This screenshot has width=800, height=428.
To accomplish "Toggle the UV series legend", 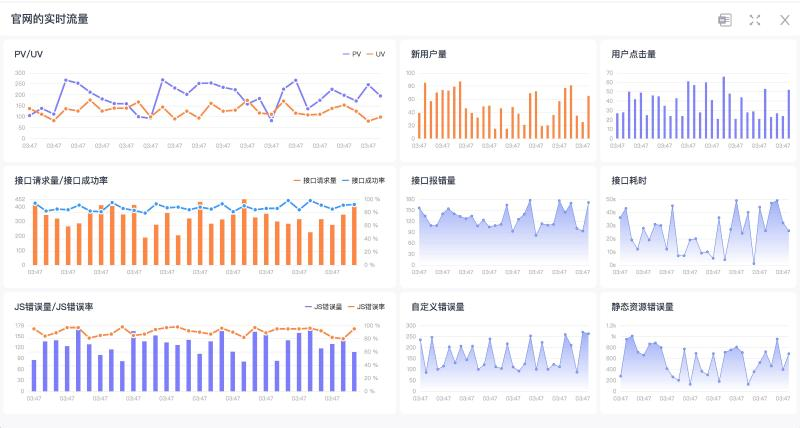I will point(376,54).
